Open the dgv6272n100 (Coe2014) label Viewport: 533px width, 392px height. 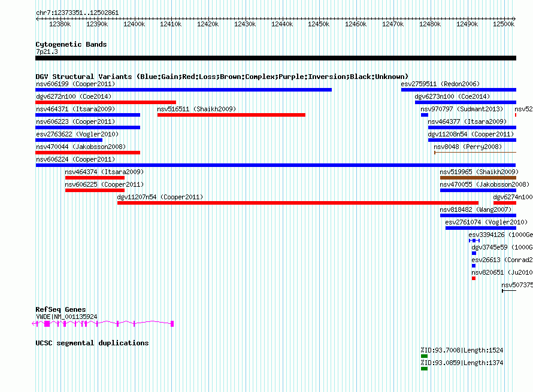[74, 96]
